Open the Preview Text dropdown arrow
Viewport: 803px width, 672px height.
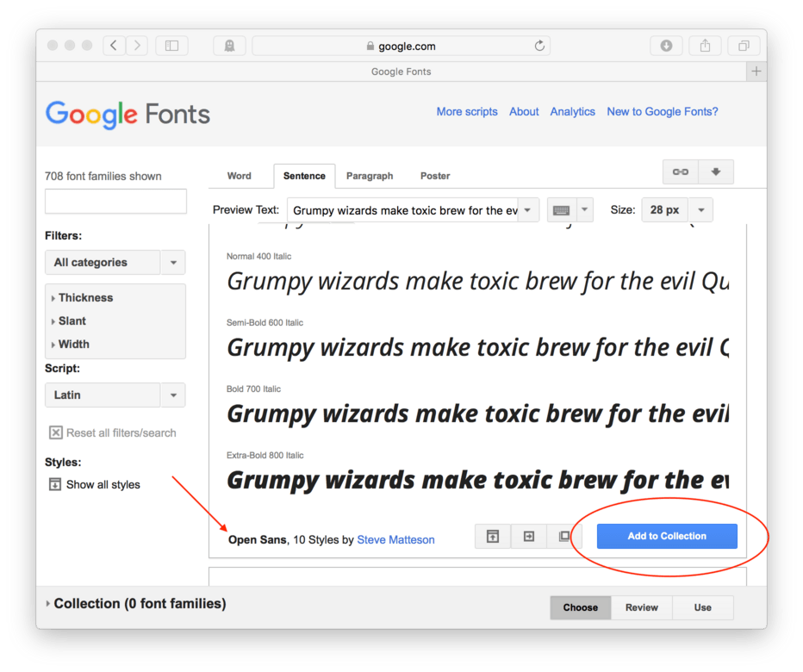pos(528,210)
